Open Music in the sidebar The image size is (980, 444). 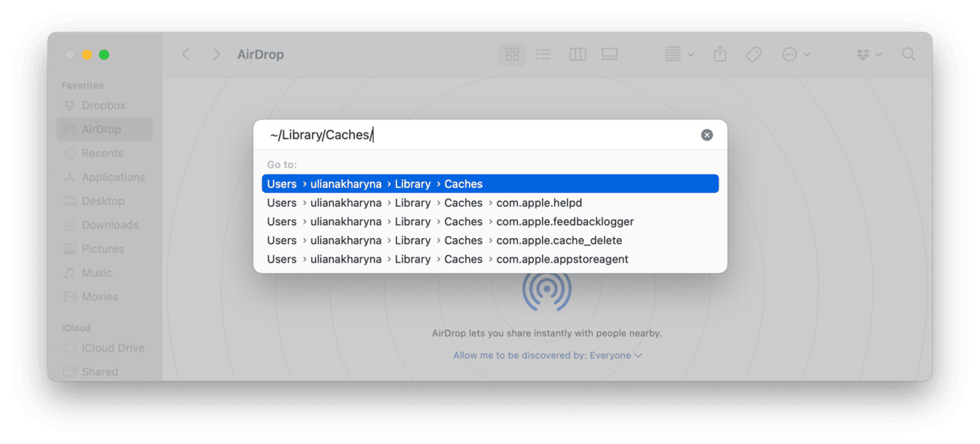point(103,273)
